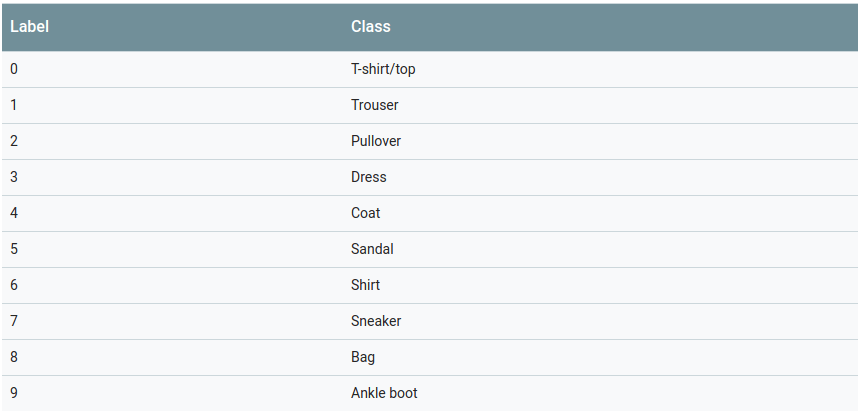Select label 3 in the Dress row
860x415 pixels.
(14, 177)
